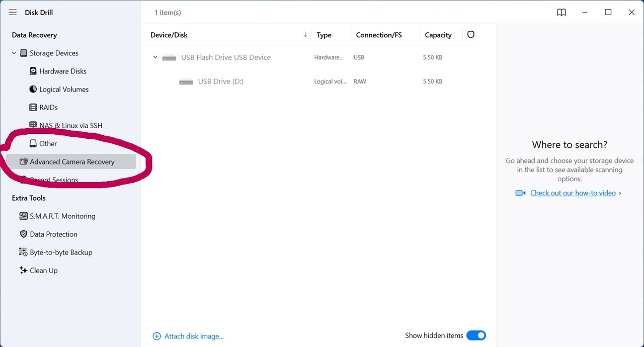The height and width of the screenshot is (347, 644).
Task: Click Hardware type cell of USB Flash Drive
Action: click(x=329, y=57)
